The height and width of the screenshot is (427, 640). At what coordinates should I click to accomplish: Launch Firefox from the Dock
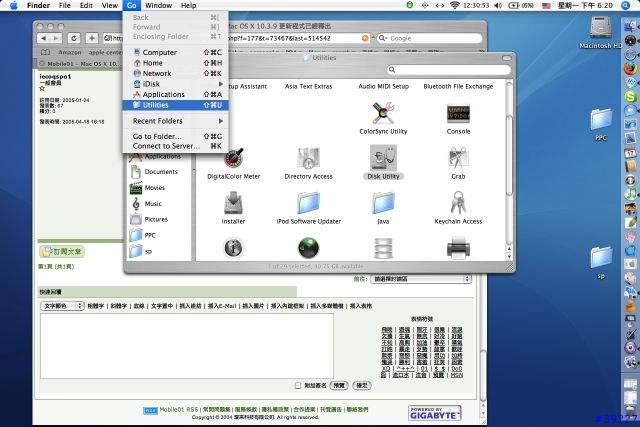coord(631,68)
